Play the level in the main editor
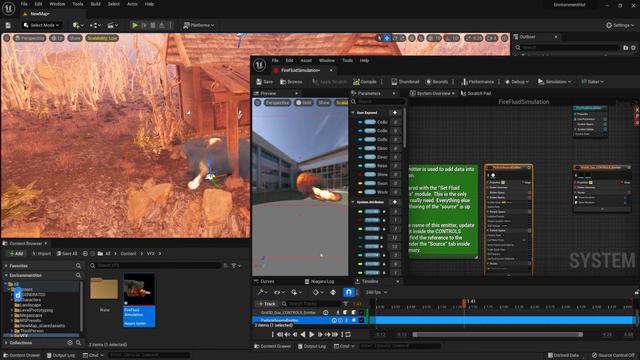The image size is (640, 360). click(x=135, y=25)
